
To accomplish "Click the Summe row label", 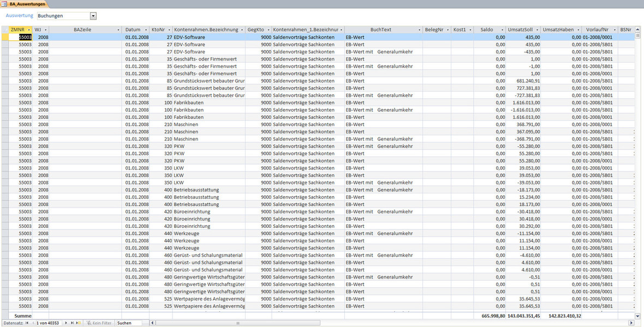I will [23, 316].
